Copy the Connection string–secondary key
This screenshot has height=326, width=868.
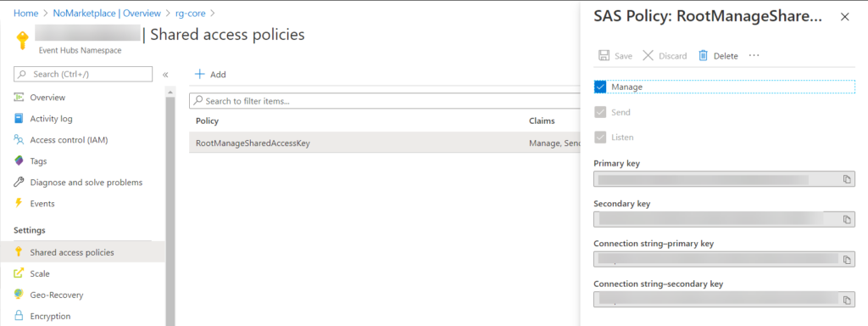pos(847,300)
